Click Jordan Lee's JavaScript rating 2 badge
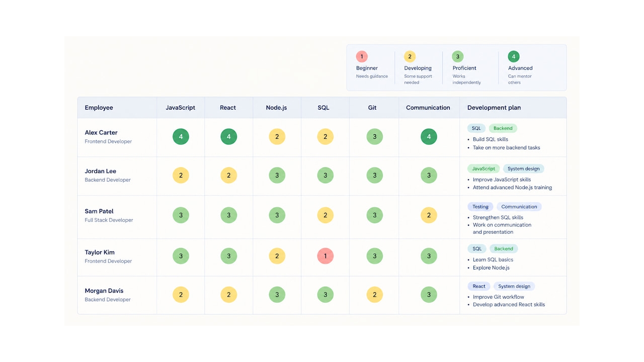Image resolution: width=644 pixels, height=362 pixels. pos(181,175)
